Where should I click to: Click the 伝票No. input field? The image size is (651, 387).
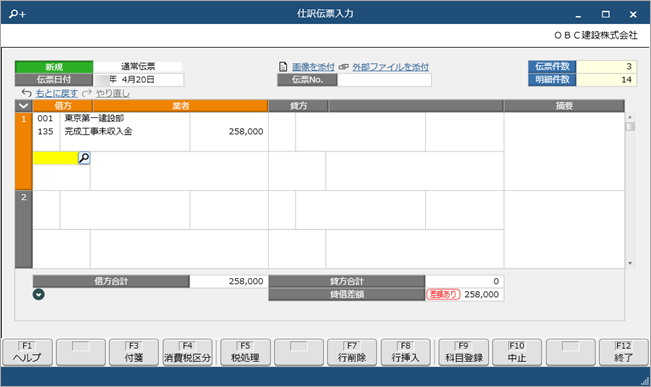pos(384,80)
